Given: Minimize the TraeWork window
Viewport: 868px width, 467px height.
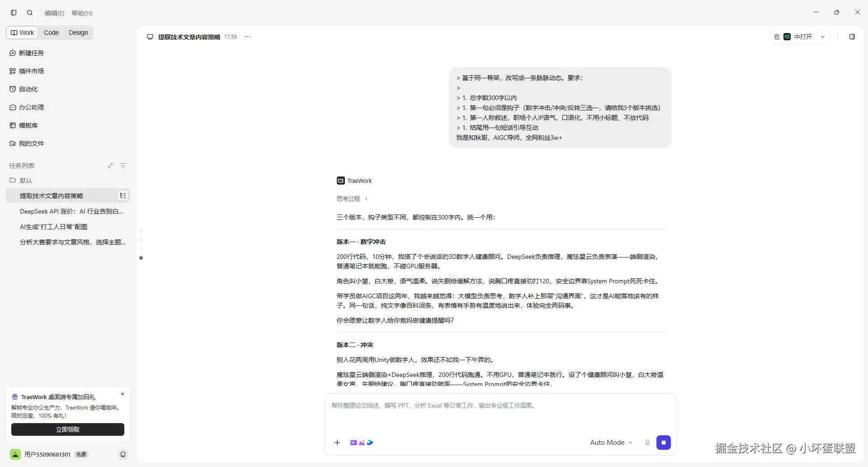Looking at the screenshot, I should point(816,12).
